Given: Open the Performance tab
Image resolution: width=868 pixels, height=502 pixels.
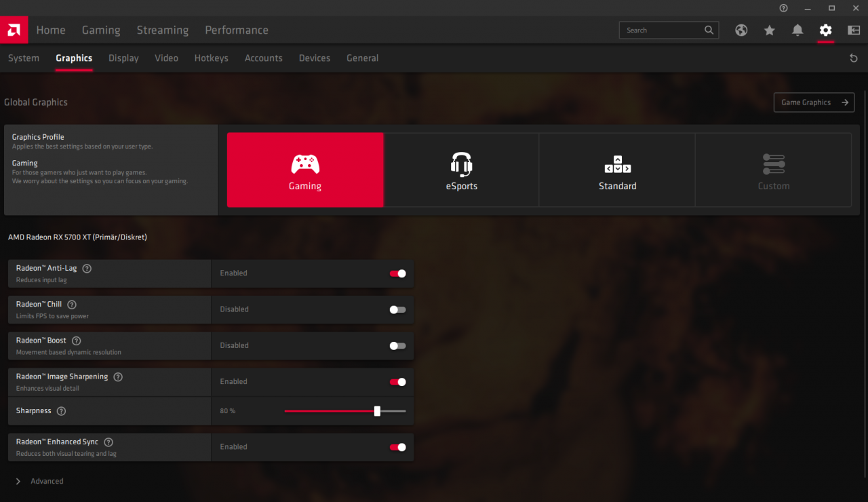Looking at the screenshot, I should [237, 30].
